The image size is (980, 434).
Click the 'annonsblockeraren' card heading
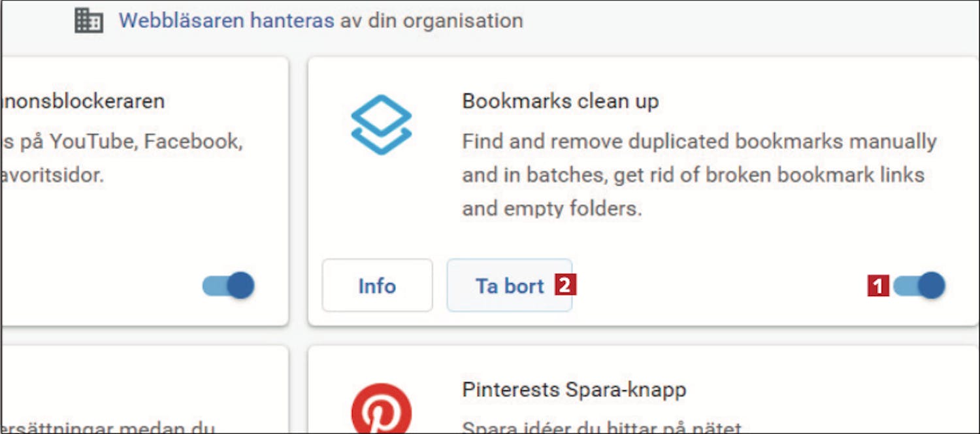(83, 101)
